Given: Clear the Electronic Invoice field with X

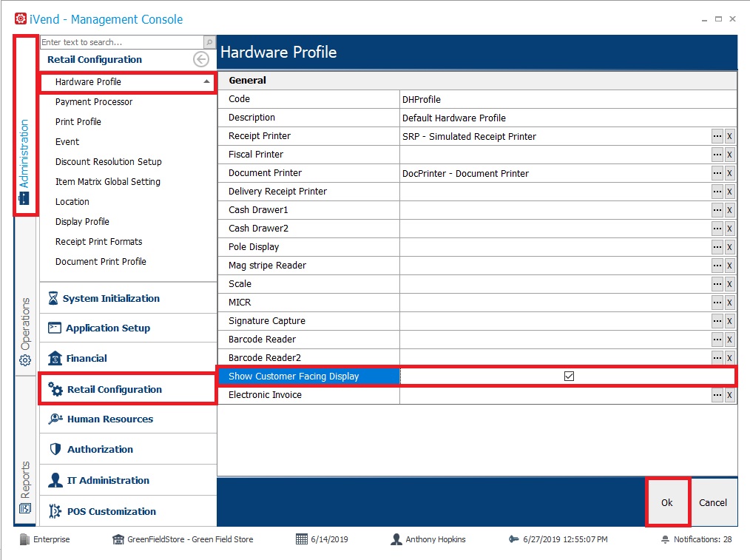Looking at the screenshot, I should pos(729,395).
